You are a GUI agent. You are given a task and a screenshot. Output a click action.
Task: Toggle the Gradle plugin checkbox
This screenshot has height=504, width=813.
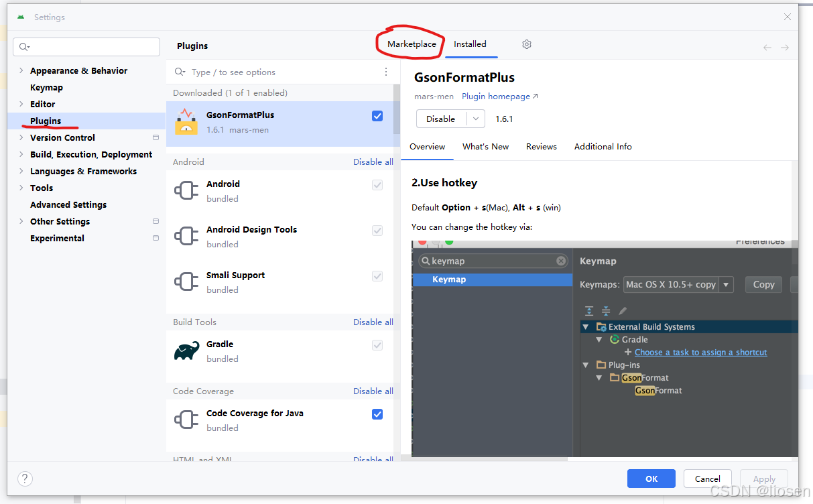coord(377,345)
